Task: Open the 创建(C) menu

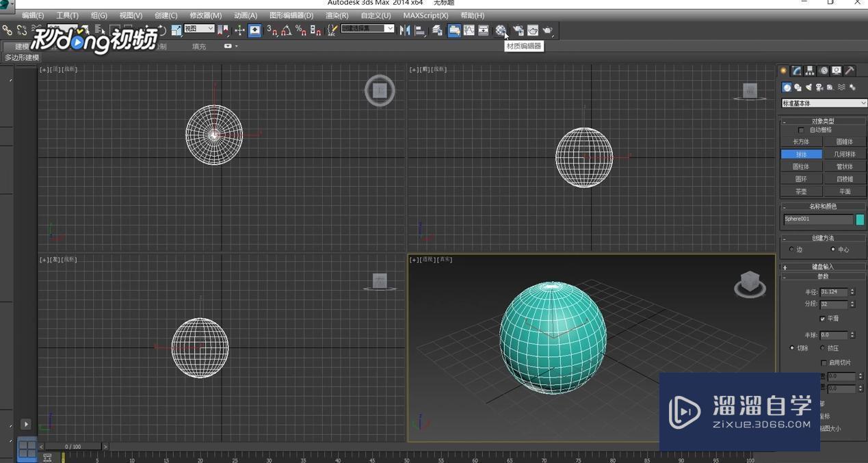Action: click(x=166, y=15)
